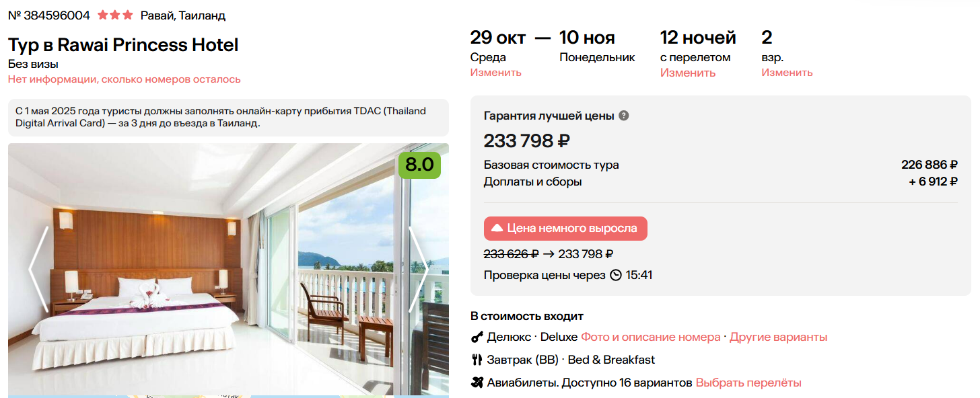
Task: Click the hotel room photo
Action: [222, 282]
